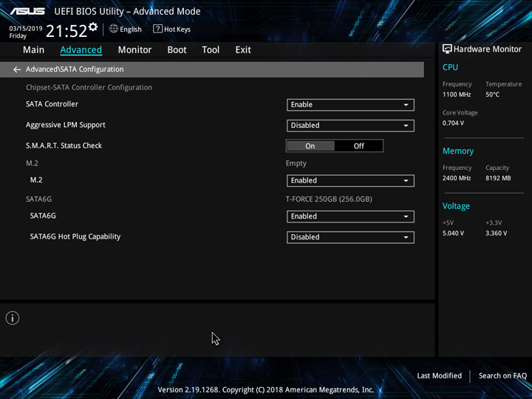Click the Hot Keys question mark icon

pyautogui.click(x=157, y=29)
